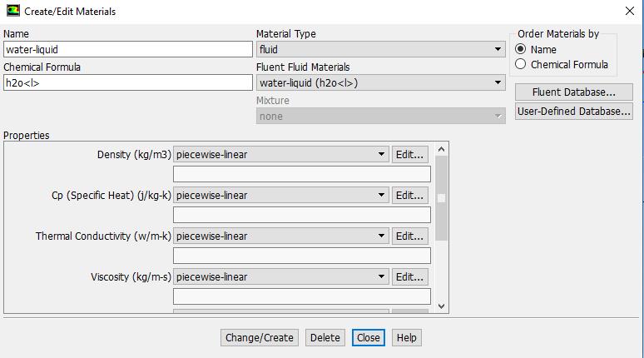Image resolution: width=644 pixels, height=358 pixels.
Task: Open the Viscosity method dropdown
Action: click(x=281, y=276)
